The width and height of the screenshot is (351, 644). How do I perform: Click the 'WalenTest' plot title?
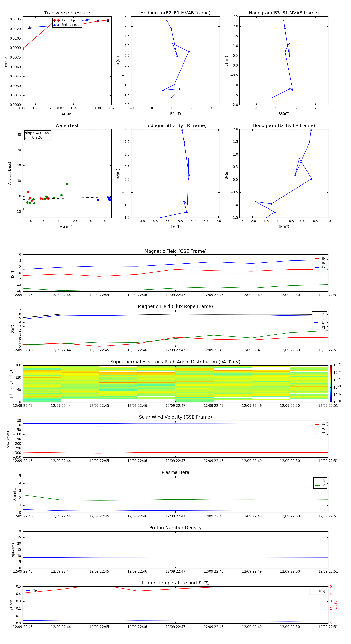coord(67,125)
